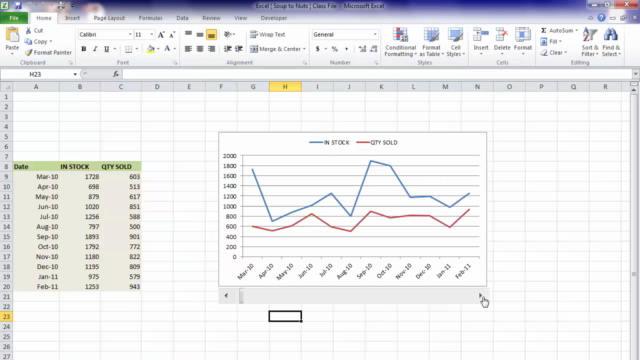Click in the formula bar

[376, 74]
